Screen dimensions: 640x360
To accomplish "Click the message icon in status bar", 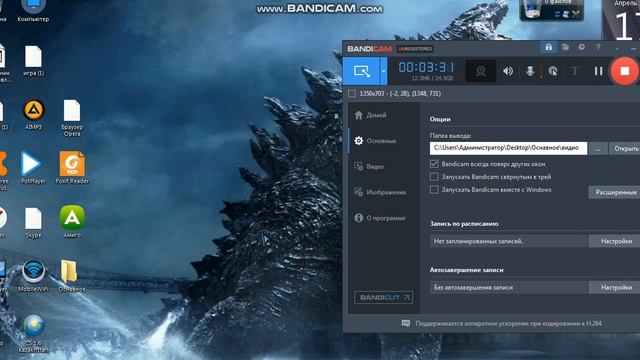I will click(406, 324).
